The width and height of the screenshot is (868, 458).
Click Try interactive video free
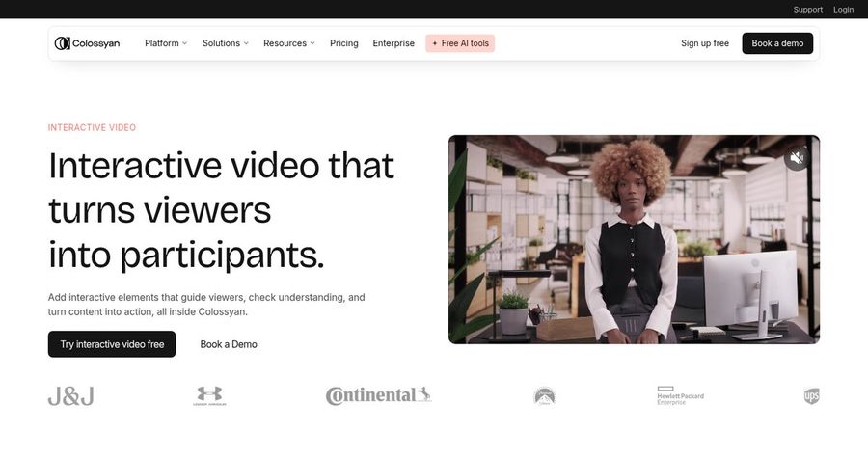pos(112,344)
